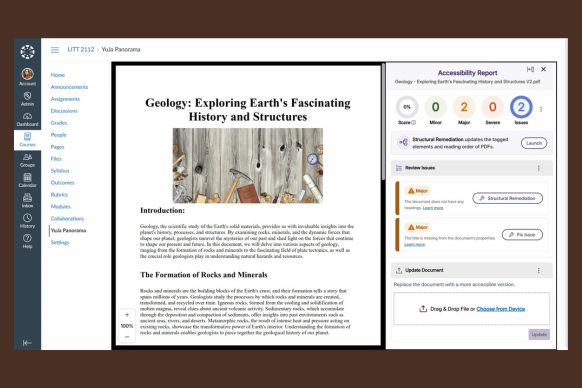This screenshot has height=388, width=582.
Task: Click the 0% Score circle
Action: point(407,107)
